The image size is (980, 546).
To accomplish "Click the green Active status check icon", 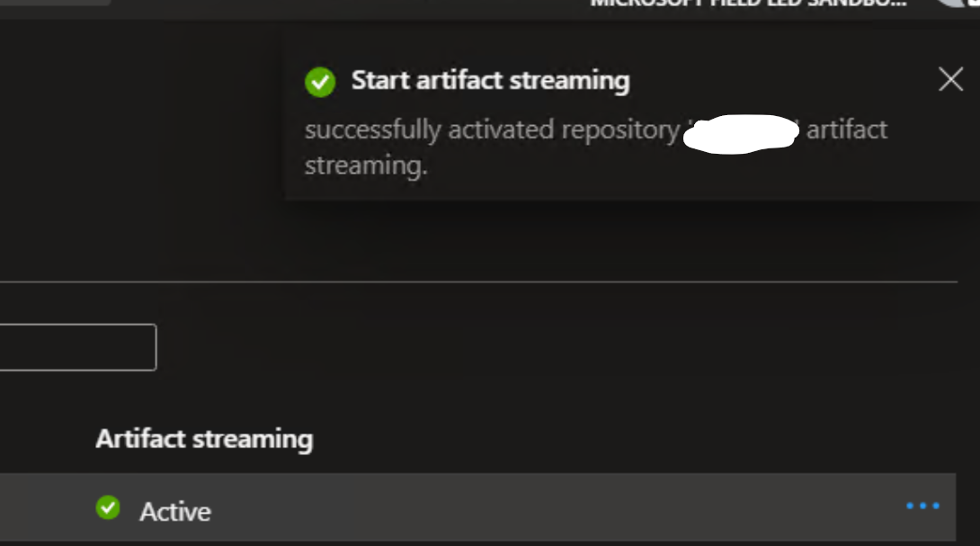I will (x=108, y=508).
